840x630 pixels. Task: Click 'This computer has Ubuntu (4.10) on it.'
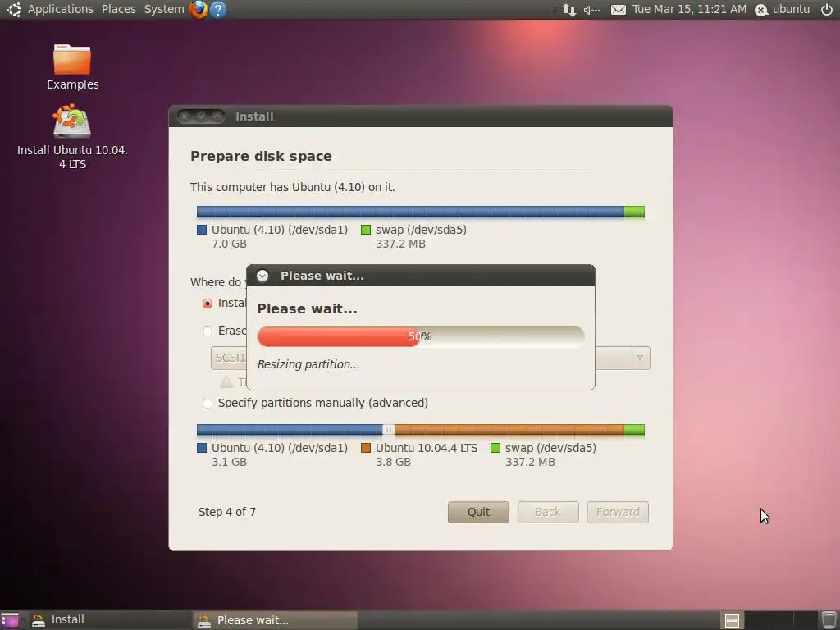click(x=293, y=188)
